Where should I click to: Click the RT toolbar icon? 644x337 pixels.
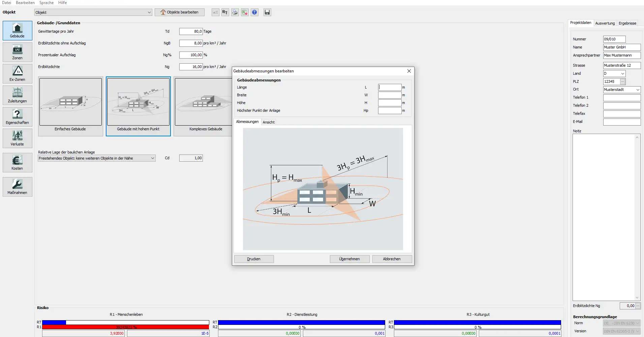[225, 12]
